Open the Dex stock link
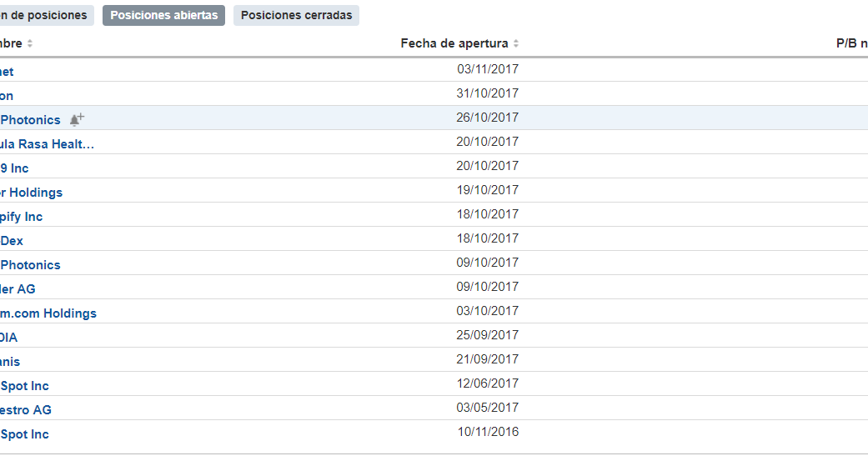 click(x=12, y=241)
